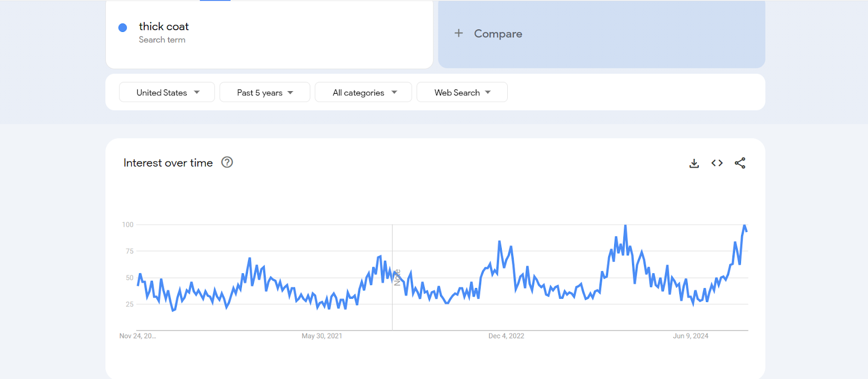Click the Note marker on the chart

pos(397,278)
